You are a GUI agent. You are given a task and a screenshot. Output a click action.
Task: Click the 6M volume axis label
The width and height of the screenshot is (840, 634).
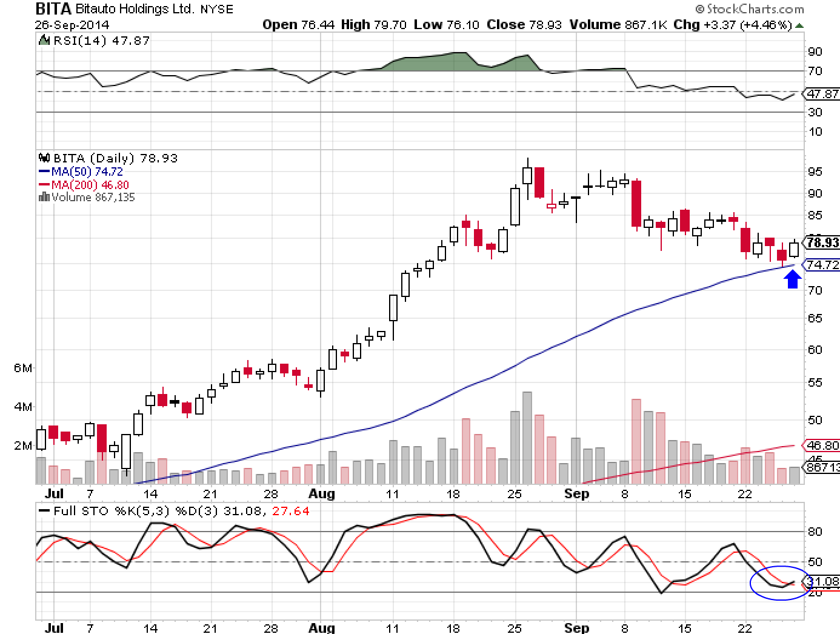(x=23, y=368)
